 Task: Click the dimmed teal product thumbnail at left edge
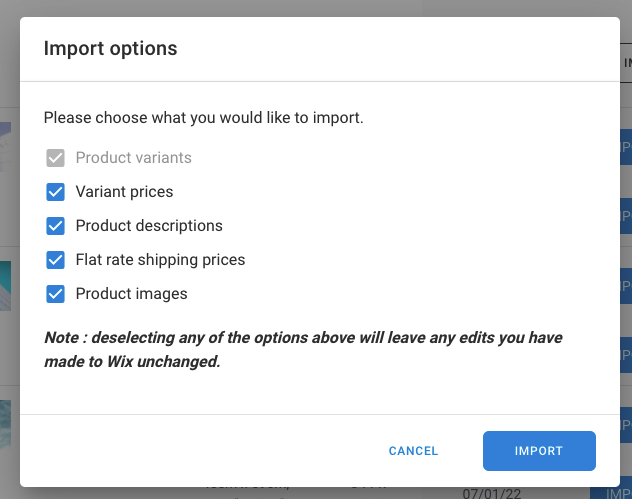pos(5,286)
